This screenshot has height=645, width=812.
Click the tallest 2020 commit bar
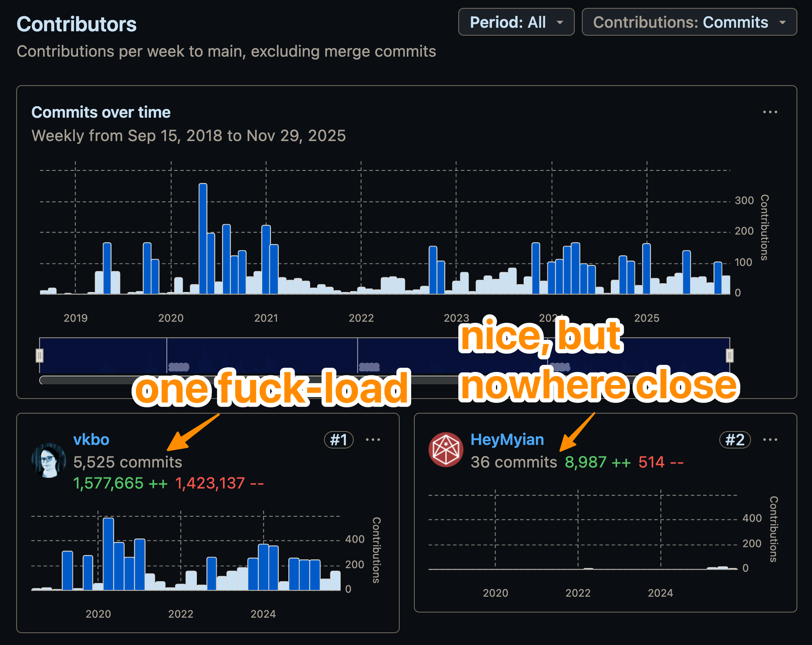[x=203, y=238]
